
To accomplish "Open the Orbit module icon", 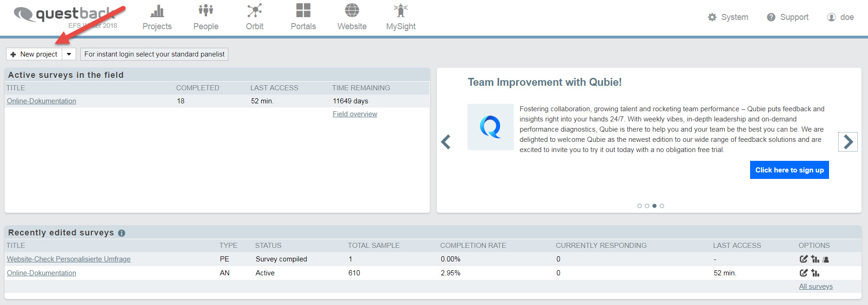I will (254, 11).
